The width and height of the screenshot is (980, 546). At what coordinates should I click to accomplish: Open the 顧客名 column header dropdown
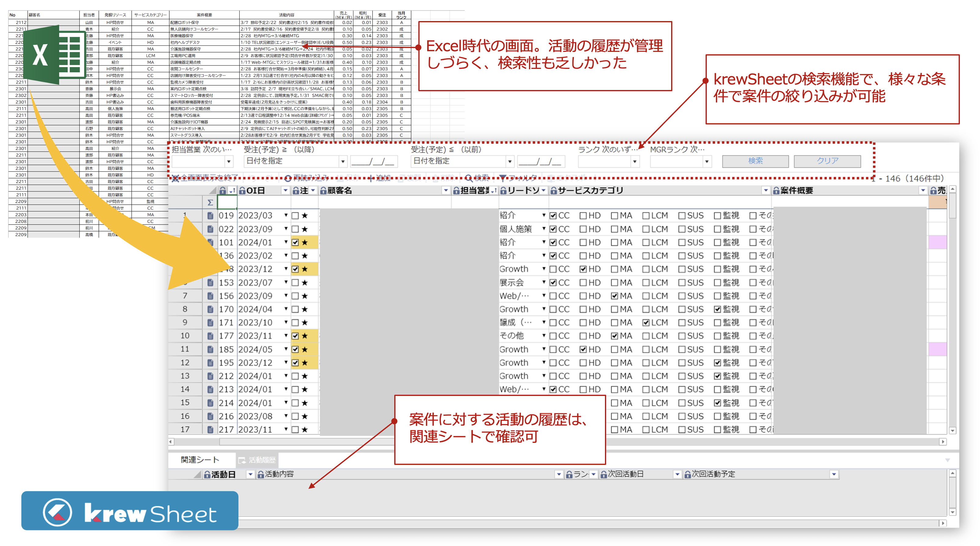pos(445,191)
